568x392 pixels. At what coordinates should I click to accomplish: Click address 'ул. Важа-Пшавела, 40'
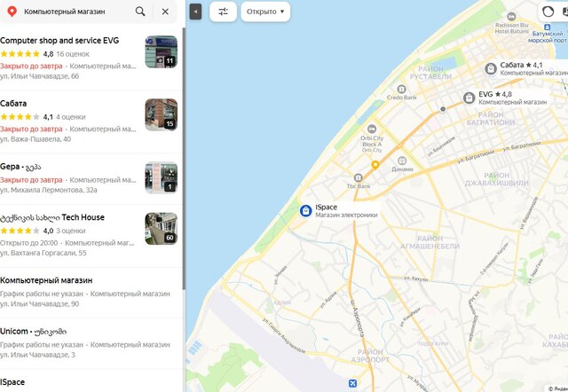35,139
